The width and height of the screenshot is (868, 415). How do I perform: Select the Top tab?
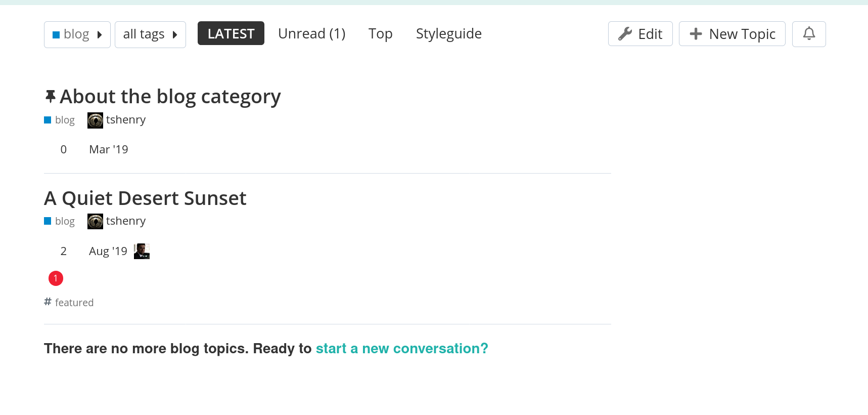[380, 33]
